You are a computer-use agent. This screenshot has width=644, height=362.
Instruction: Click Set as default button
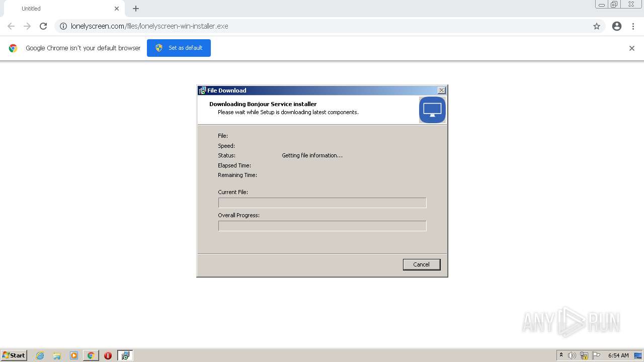179,48
